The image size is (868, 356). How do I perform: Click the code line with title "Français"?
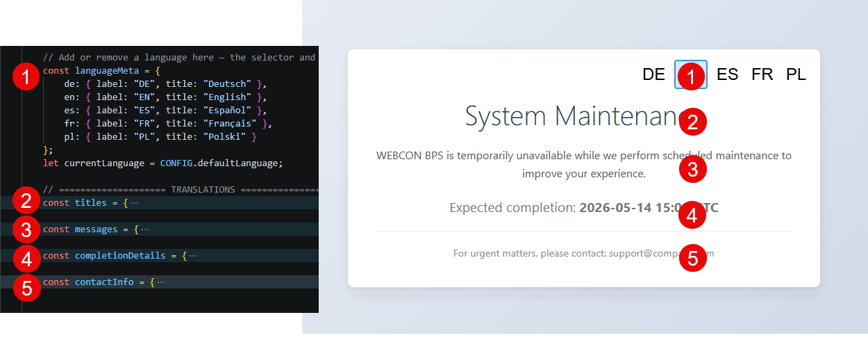[x=168, y=124]
